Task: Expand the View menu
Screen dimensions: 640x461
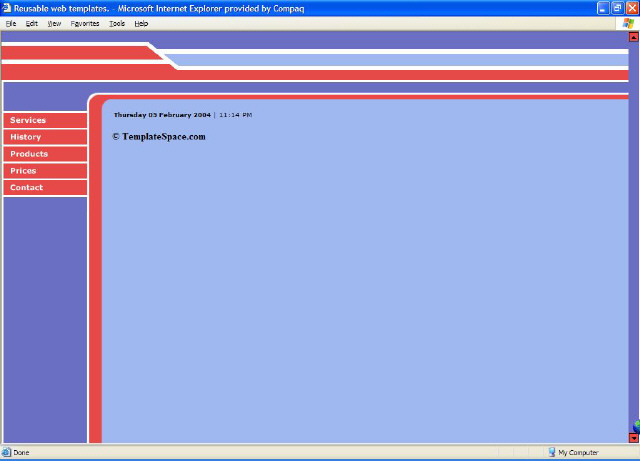Action: 54,23
